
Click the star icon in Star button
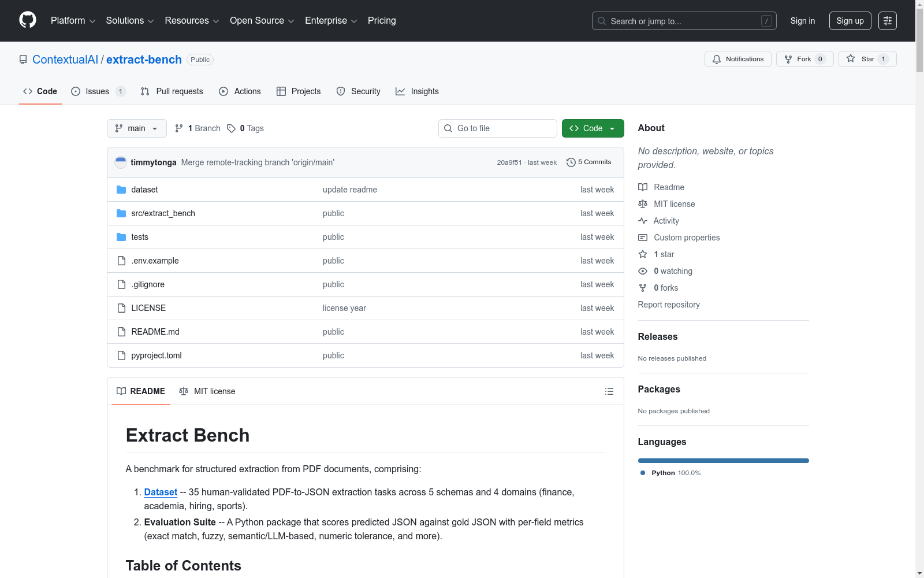click(851, 58)
